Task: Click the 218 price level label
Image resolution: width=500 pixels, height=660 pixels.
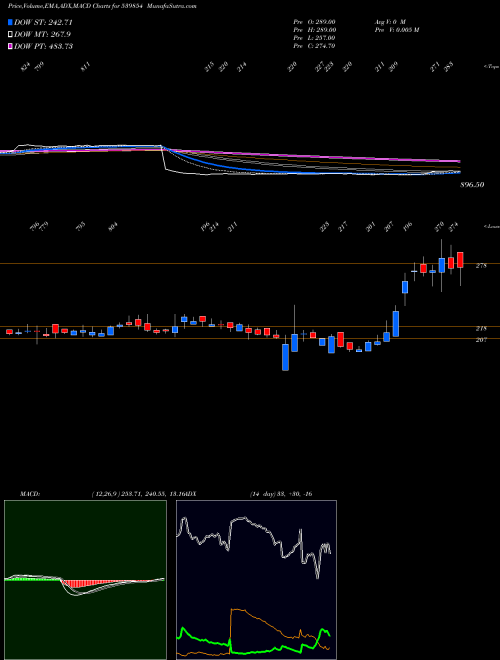Action: [481, 328]
